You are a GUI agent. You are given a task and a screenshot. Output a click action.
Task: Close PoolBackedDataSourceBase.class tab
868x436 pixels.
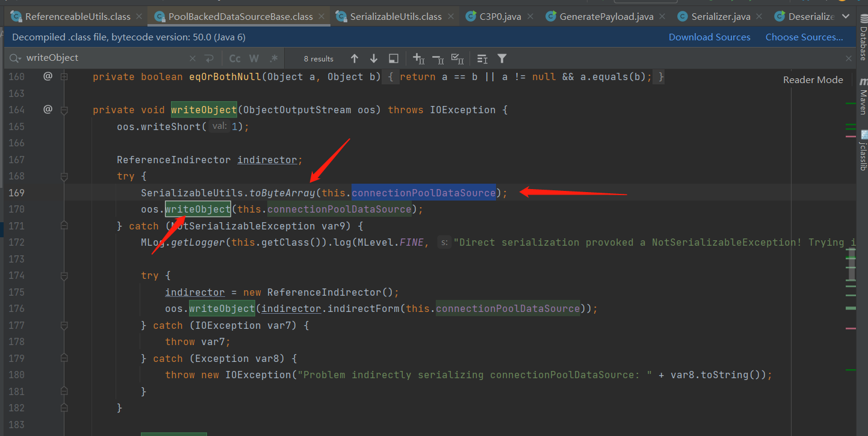coord(321,16)
